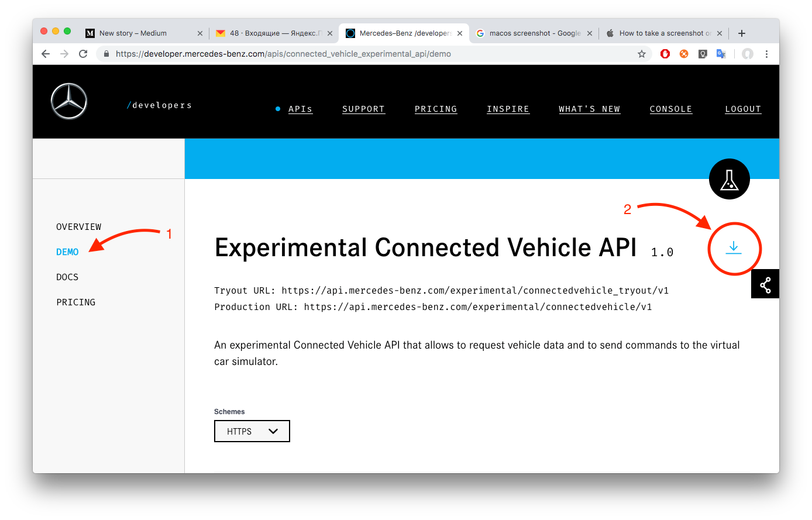Close the Yandex mail tab

pyautogui.click(x=330, y=33)
